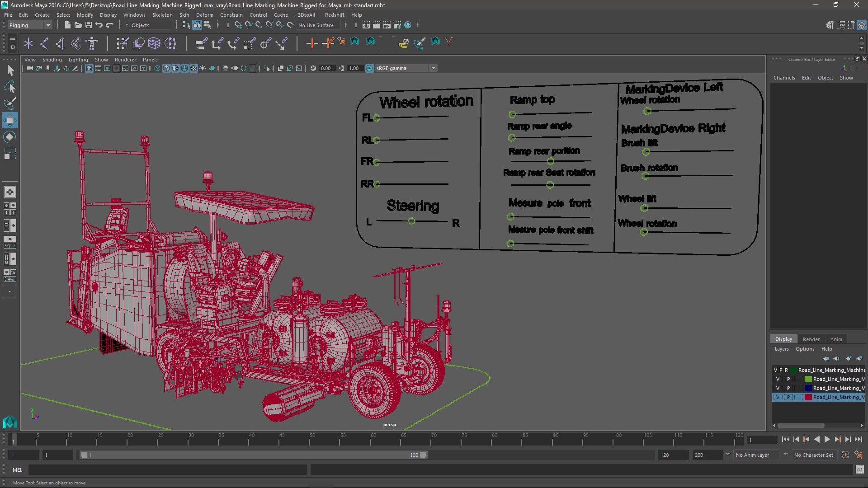Viewport: 868px width, 488px height.
Task: Toggle visibility V of the blue layer
Action: (778, 388)
